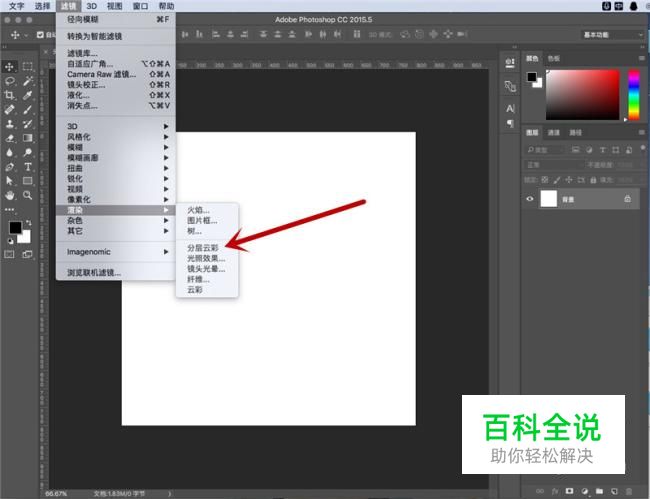Click the Create new group folder icon
The height and width of the screenshot is (499, 650).
(599, 491)
